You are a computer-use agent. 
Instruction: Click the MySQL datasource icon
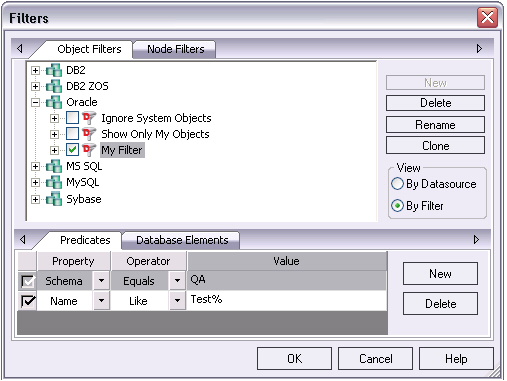54,182
